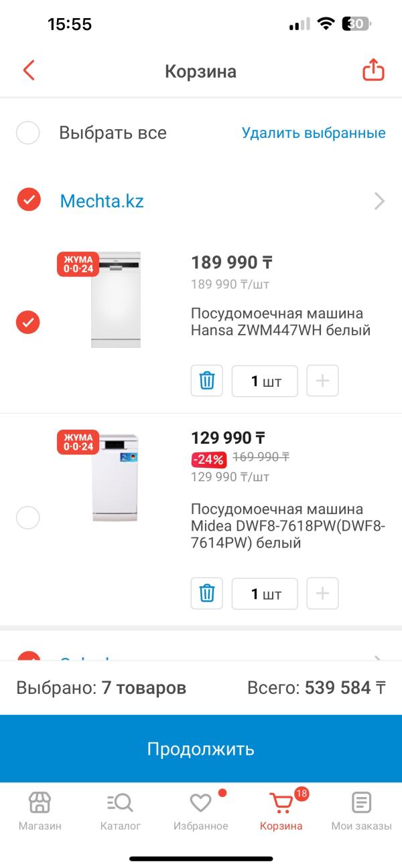Image resolution: width=402 pixels, height=868 pixels.
Task: Tap Hansa quantity field 1 шт
Action: (x=265, y=381)
